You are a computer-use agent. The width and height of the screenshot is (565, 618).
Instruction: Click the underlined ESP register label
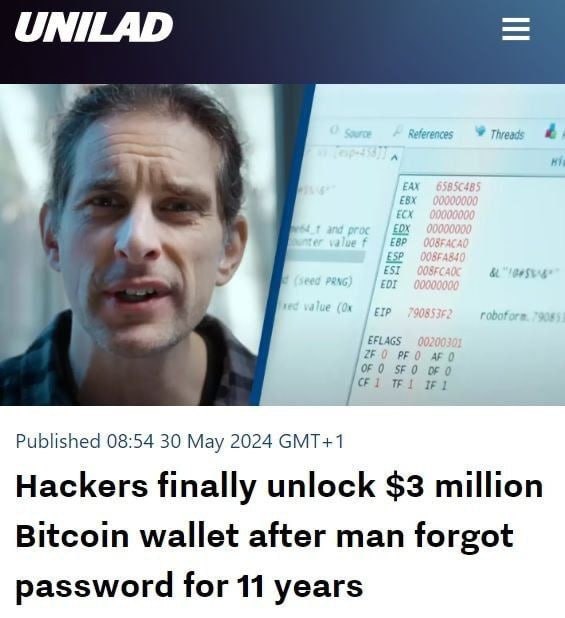coord(395,257)
